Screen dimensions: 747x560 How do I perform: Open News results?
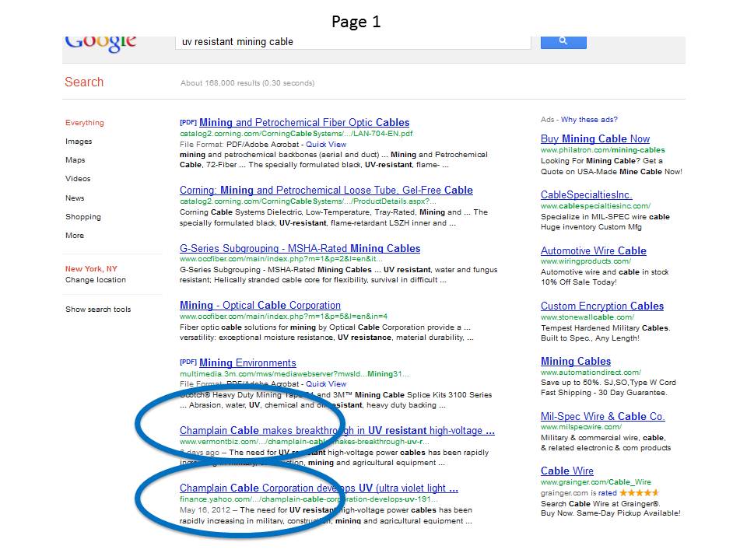(75, 198)
